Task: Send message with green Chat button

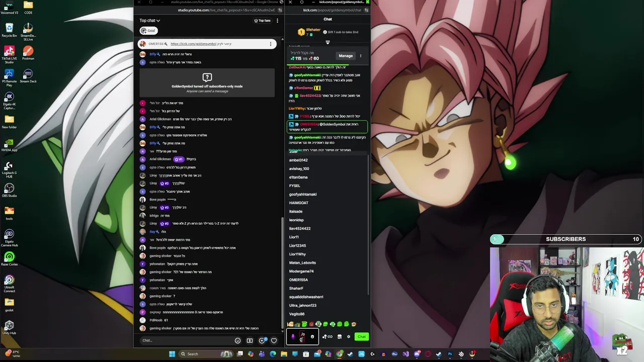Action: 362,337
